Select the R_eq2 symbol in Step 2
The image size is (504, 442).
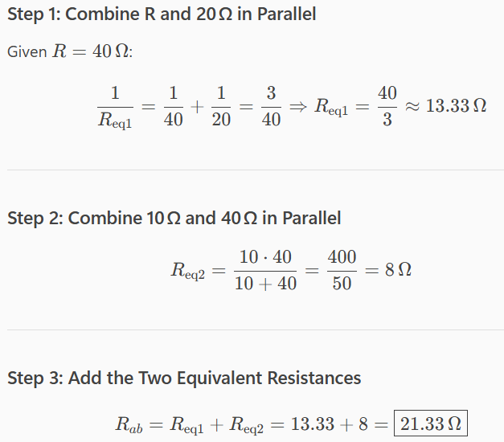tap(188, 271)
